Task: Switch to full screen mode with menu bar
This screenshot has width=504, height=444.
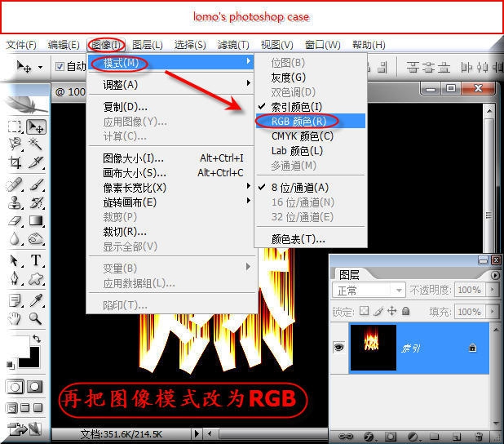Action: pyautogui.click(x=24, y=407)
